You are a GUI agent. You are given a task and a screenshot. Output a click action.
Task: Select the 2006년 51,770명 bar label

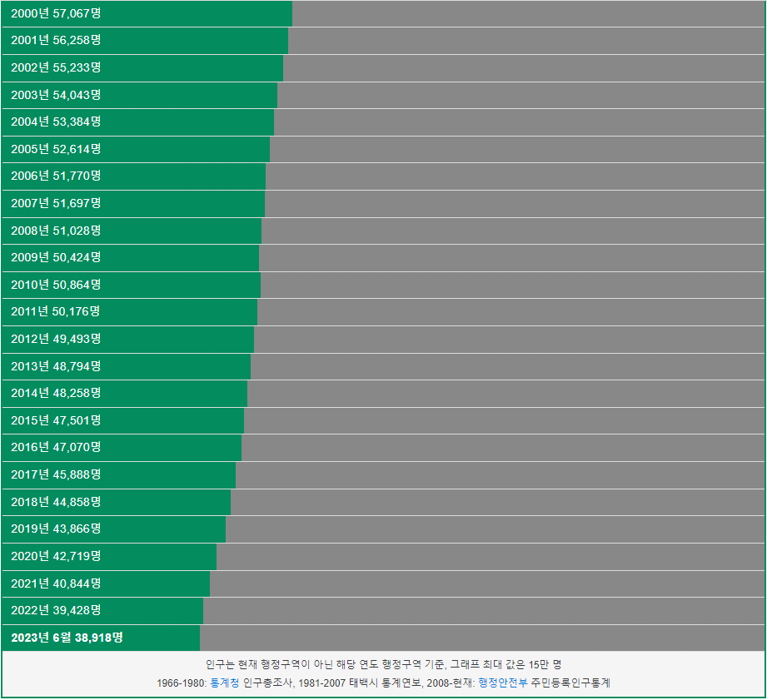(56, 176)
